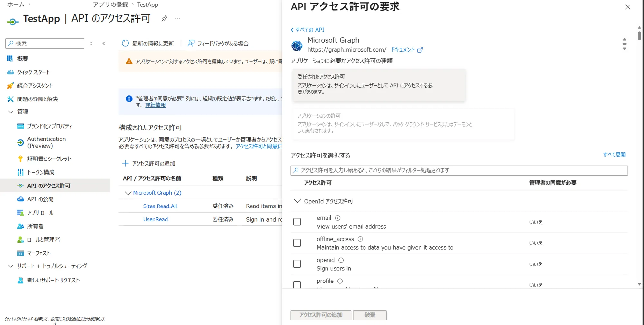Collapse the Microsoft Graph (2) row chevron
Viewport: 644px width, 325px height.
tap(128, 193)
